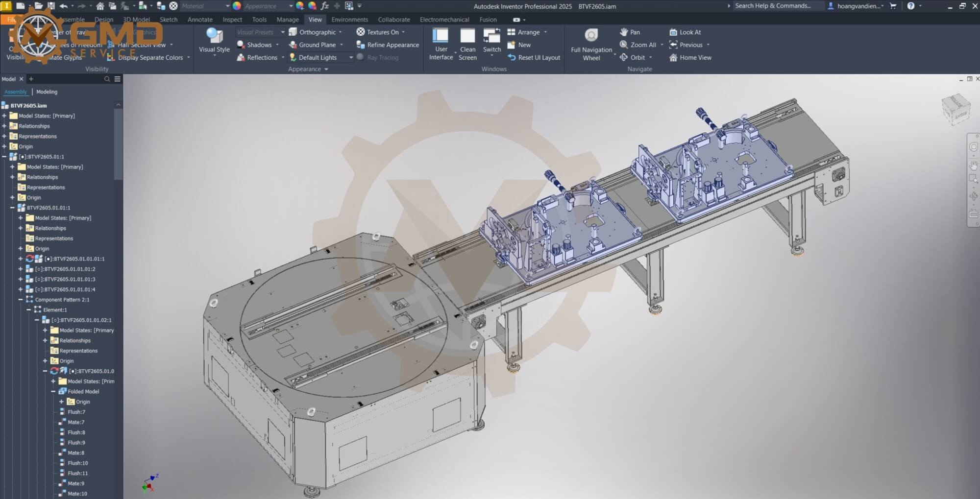Click Previous view button
Viewport: 980px width, 499px height.
pos(686,45)
